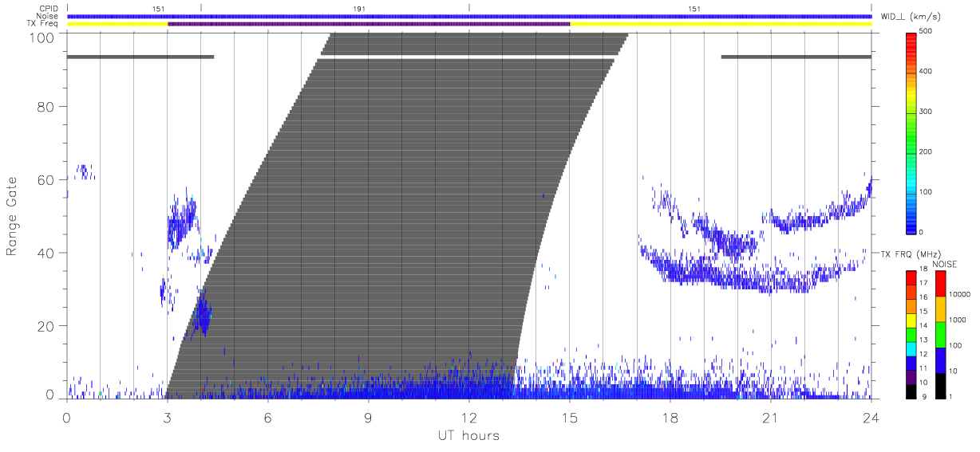Click Range Gate tick label '20'
Image resolution: width=980 pixels, height=452 pixels.
click(x=47, y=326)
